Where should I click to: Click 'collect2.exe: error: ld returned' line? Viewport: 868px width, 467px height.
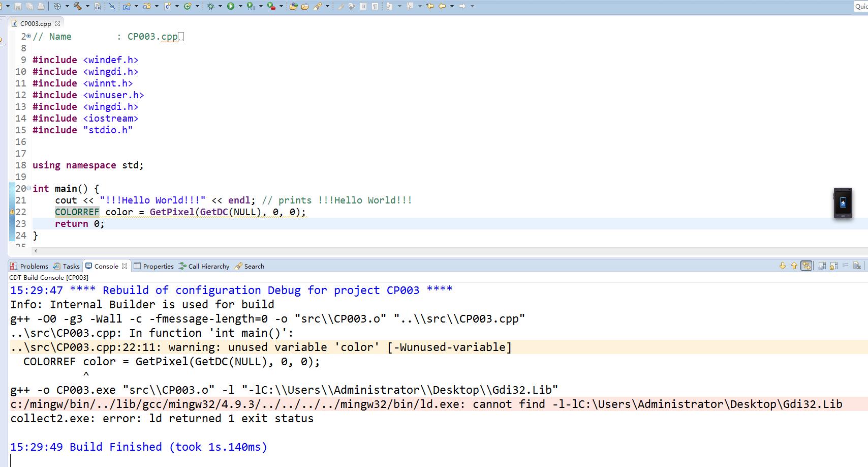pos(162,418)
